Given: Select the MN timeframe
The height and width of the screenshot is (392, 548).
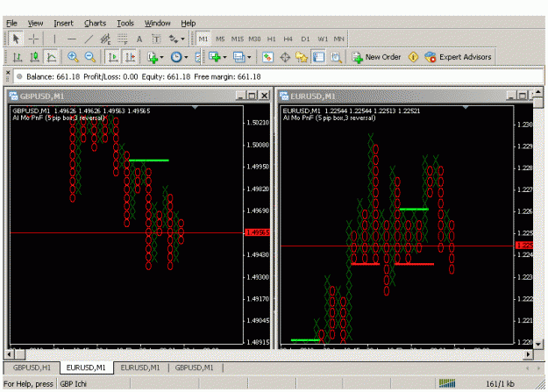Looking at the screenshot, I should [338, 39].
